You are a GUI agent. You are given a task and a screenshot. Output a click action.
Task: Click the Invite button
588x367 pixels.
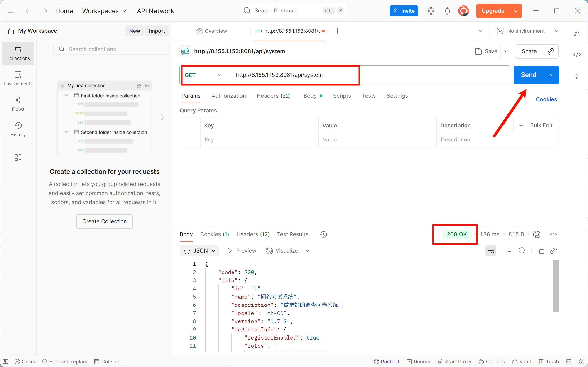point(404,11)
